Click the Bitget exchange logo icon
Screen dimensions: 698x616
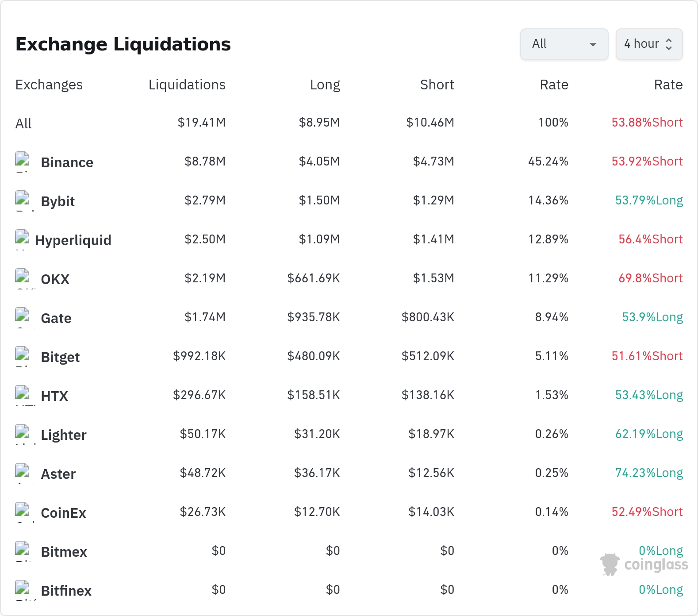click(23, 357)
